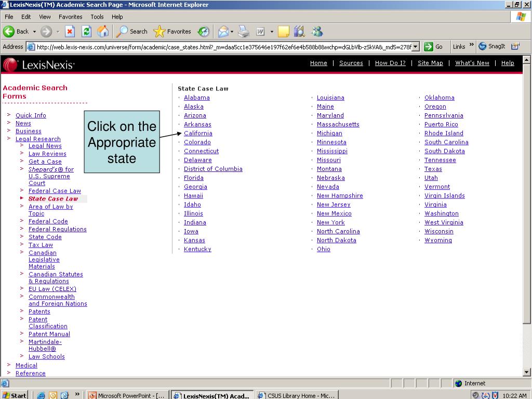
Task: Click the address bar URL field
Action: [223, 47]
